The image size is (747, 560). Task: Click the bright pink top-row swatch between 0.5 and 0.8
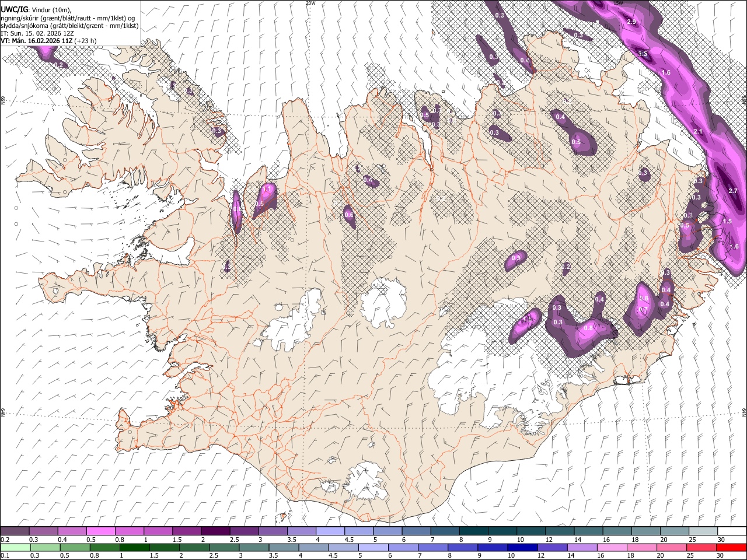pyautogui.click(x=100, y=531)
